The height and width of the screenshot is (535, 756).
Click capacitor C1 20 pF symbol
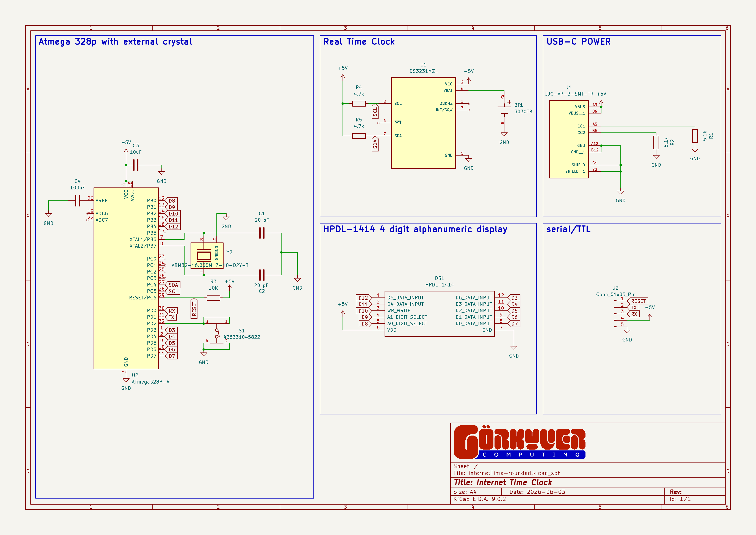(x=262, y=233)
